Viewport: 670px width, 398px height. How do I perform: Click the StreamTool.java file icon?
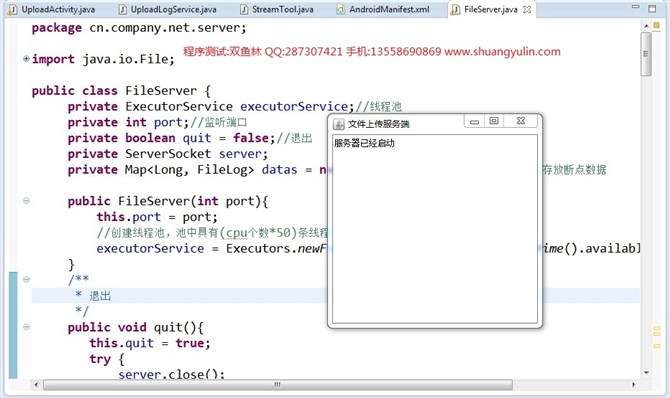click(244, 9)
